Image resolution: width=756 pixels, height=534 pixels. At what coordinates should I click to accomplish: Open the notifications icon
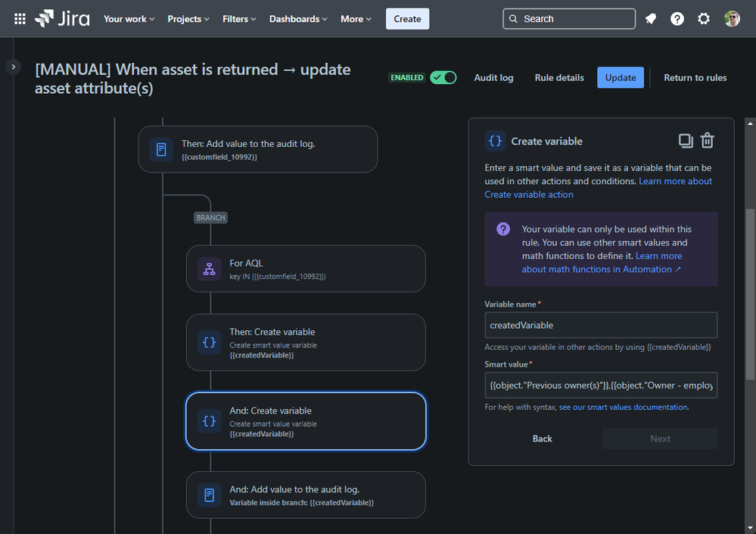pyautogui.click(x=650, y=19)
